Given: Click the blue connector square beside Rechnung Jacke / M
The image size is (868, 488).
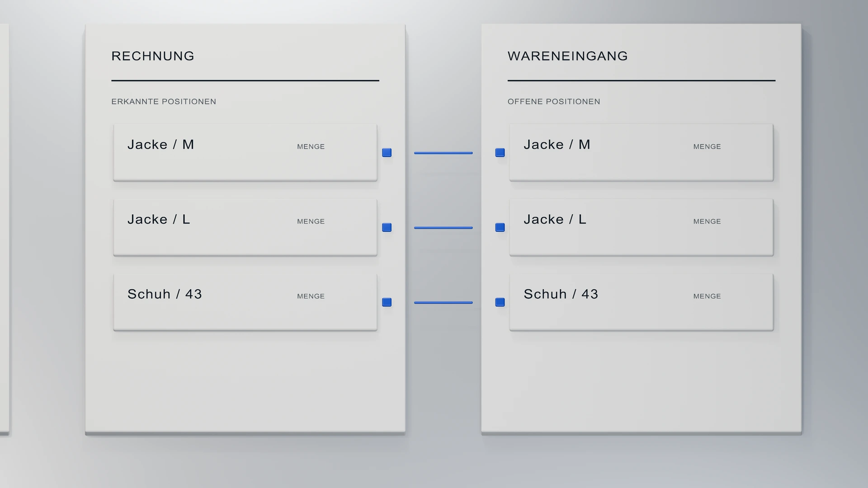Looking at the screenshot, I should click(387, 153).
